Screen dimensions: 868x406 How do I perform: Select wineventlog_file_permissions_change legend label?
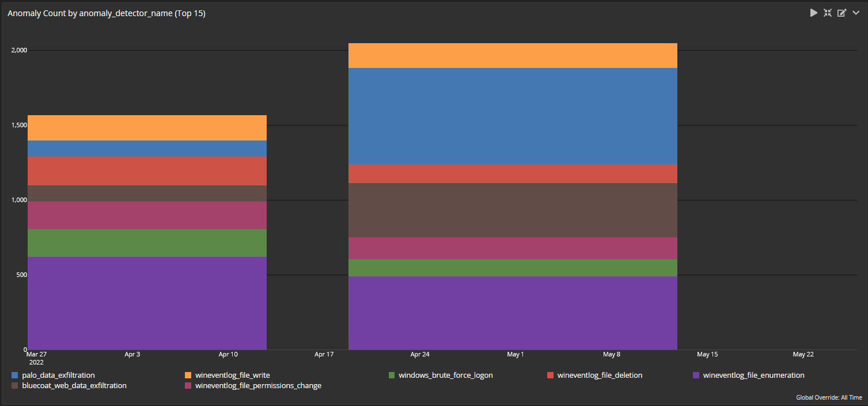click(258, 385)
